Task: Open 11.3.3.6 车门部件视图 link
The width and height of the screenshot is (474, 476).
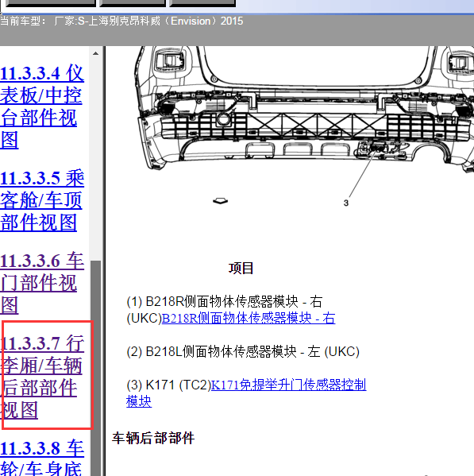Action: pos(41,283)
